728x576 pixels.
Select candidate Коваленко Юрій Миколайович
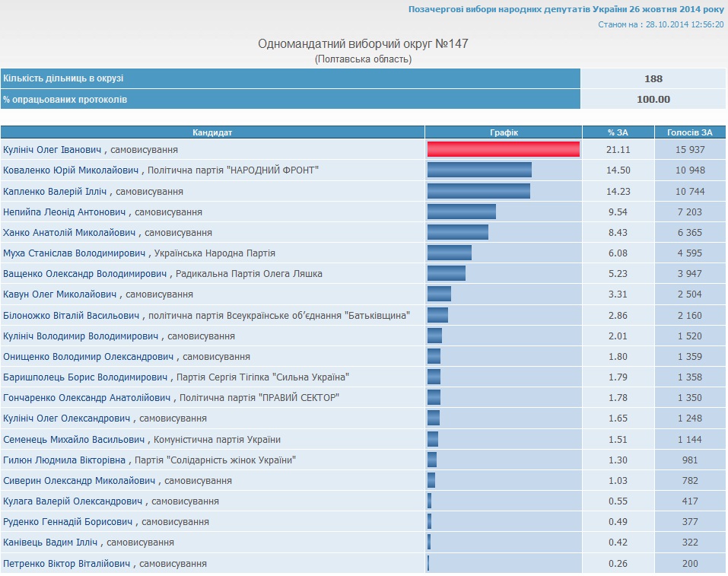pos(73,170)
